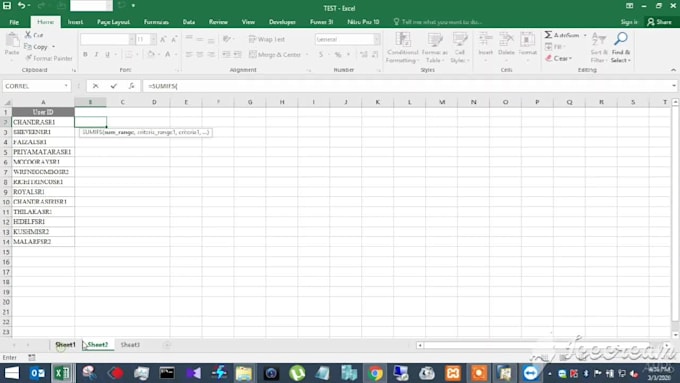Cut the selected cell contents
The height and width of the screenshot is (383, 680).
pos(34,35)
